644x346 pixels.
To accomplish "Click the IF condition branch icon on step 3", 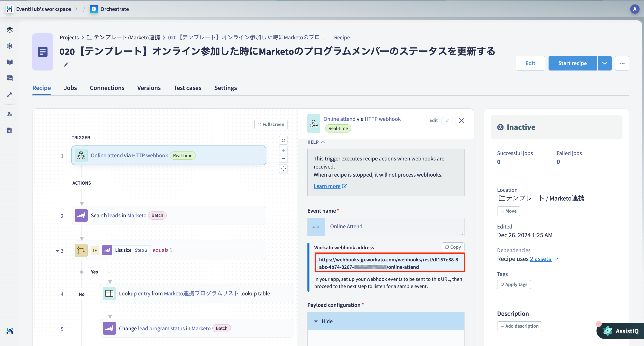I will [x=81, y=250].
